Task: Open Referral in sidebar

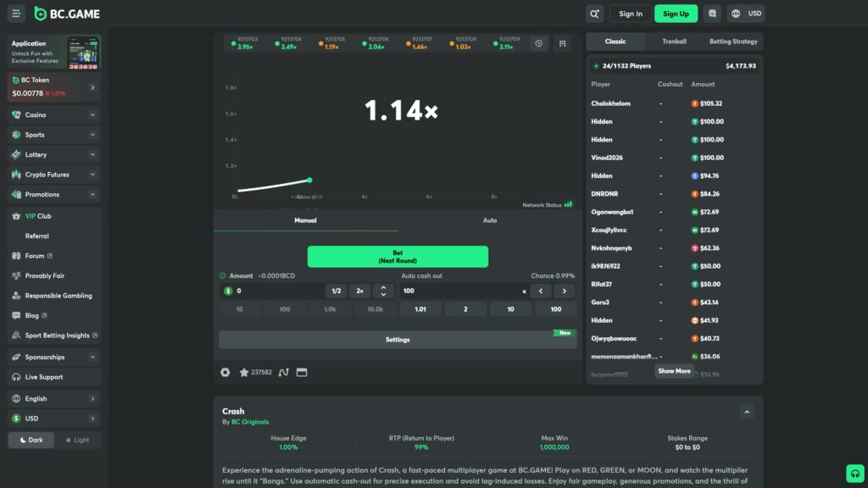Action: pyautogui.click(x=54, y=236)
